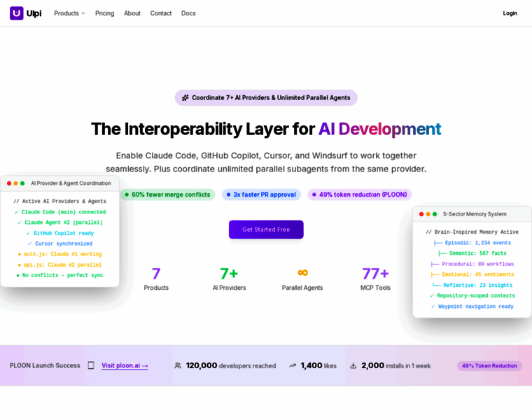The height and width of the screenshot is (420, 532).
Task: Click 'auth.js: Claude #1 working' line
Action: pos(59,254)
